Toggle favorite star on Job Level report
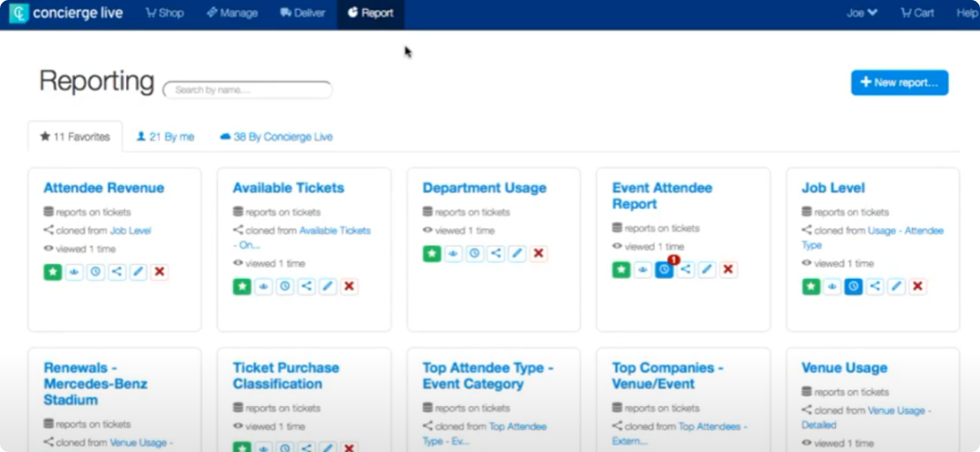The image size is (980, 452). 810,287
